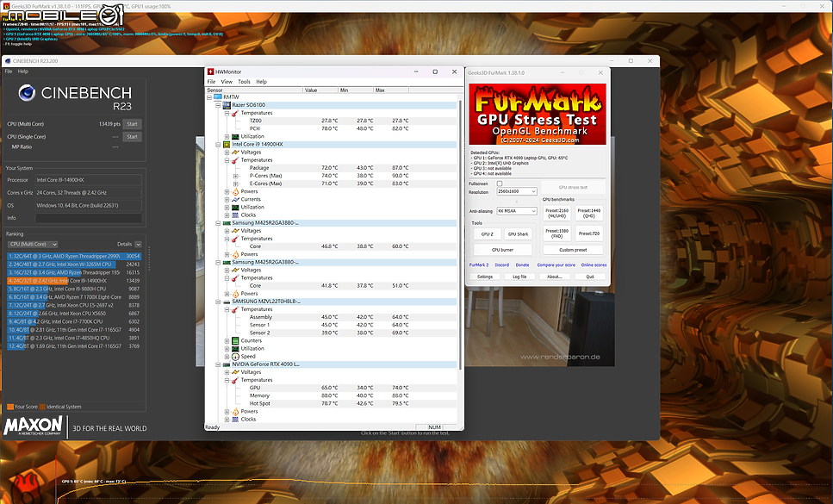The image size is (833, 504).
Task: Open the Cinebench Help menu
Action: [x=23, y=72]
